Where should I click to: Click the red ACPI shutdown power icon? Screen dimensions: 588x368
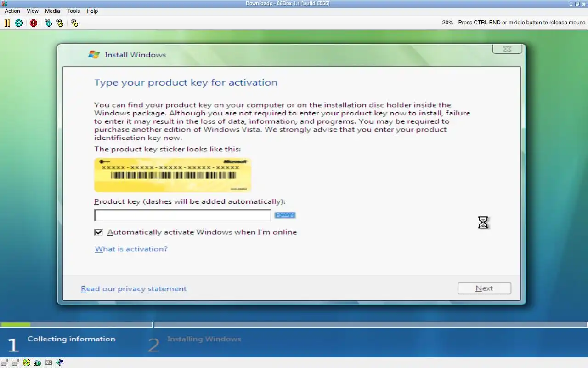(x=34, y=23)
